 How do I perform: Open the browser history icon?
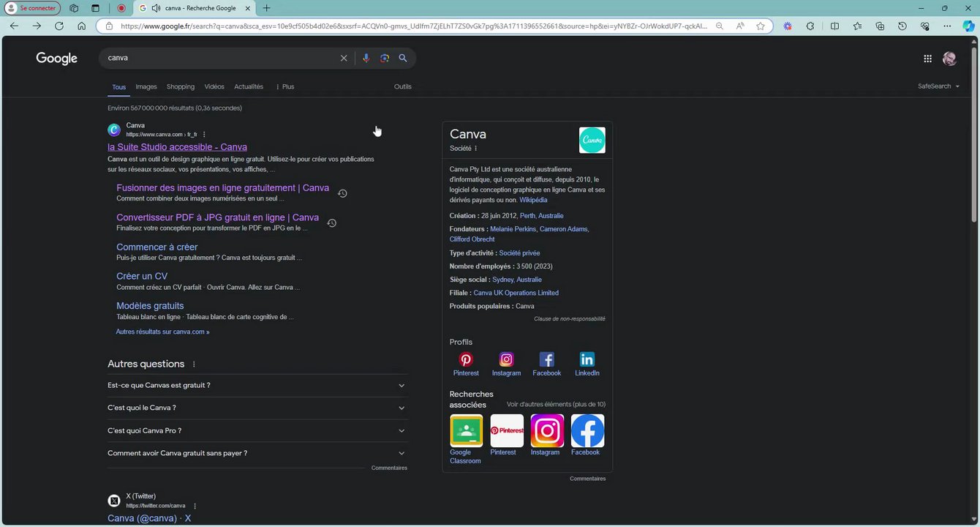902,26
